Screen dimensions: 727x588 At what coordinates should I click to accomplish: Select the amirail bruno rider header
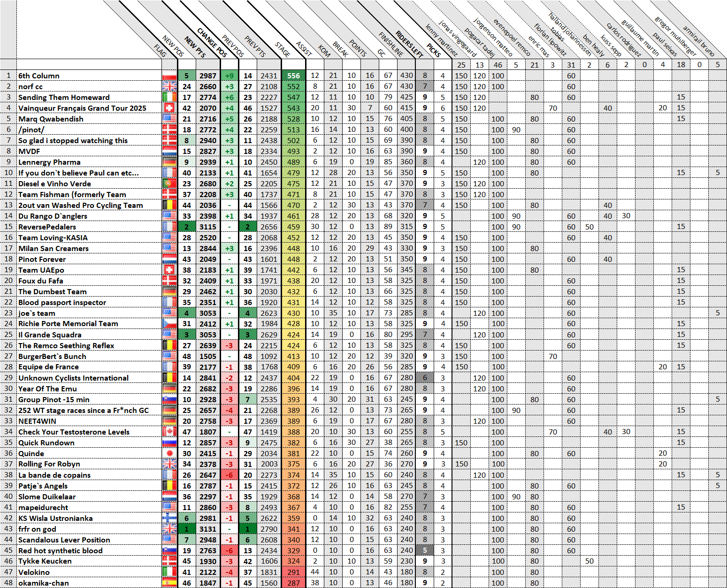[x=698, y=41]
